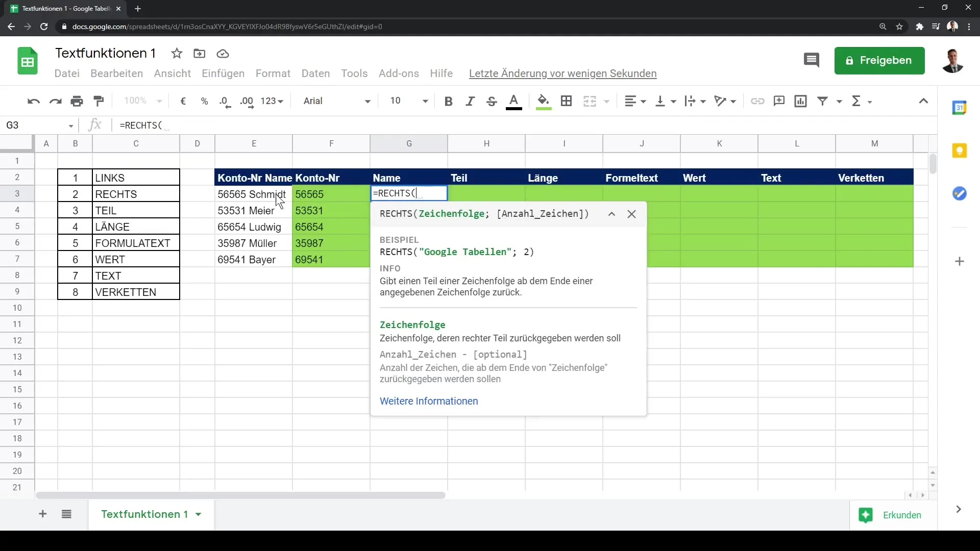
Task: Close the RECHTS formula help popup
Action: click(x=631, y=214)
